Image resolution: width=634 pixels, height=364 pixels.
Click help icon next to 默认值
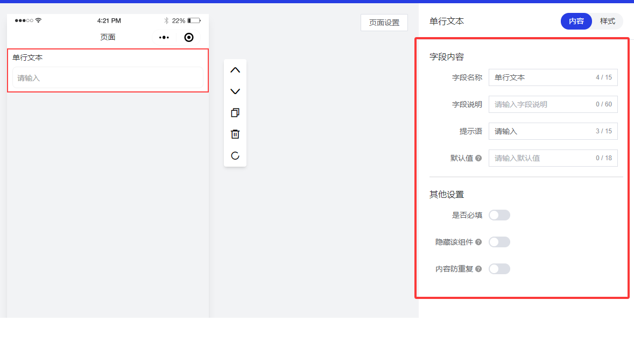[478, 158]
